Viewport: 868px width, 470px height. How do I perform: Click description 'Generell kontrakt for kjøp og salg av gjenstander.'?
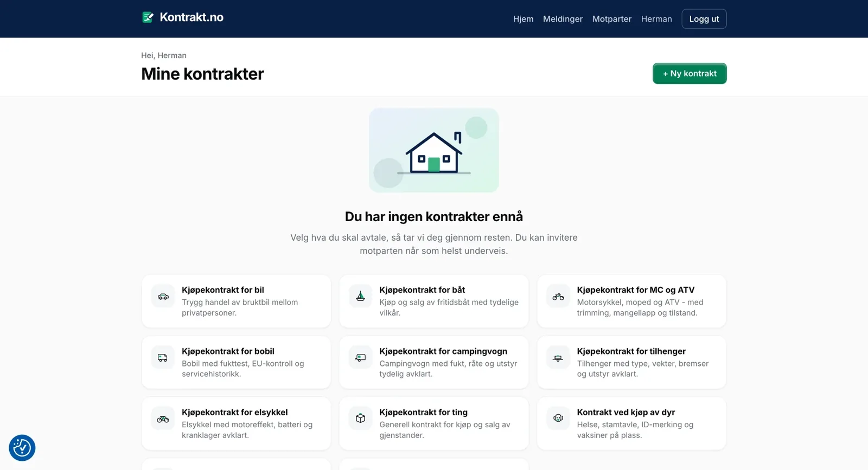click(445, 430)
